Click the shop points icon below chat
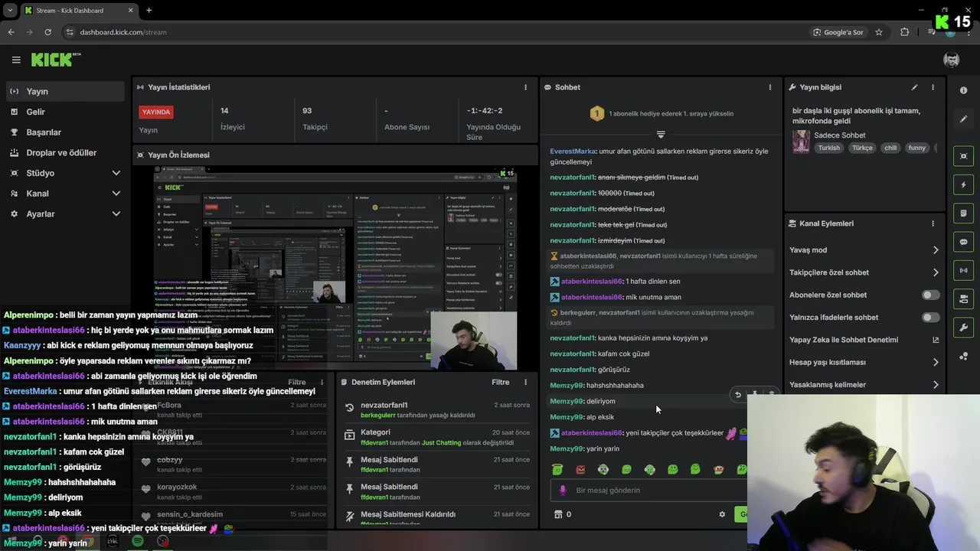 (558, 514)
